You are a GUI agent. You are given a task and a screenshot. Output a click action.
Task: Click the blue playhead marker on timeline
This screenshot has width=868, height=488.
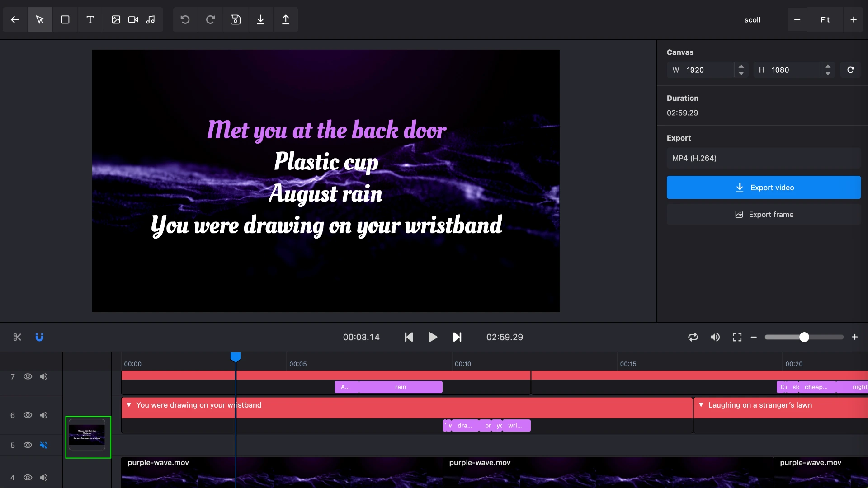pos(236,357)
